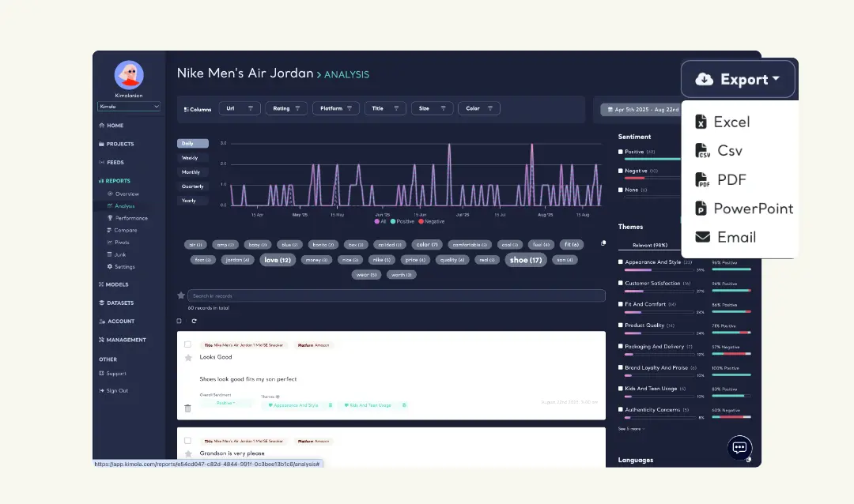Click the star icon beside the search field
This screenshot has height=504, width=854.
181,295
